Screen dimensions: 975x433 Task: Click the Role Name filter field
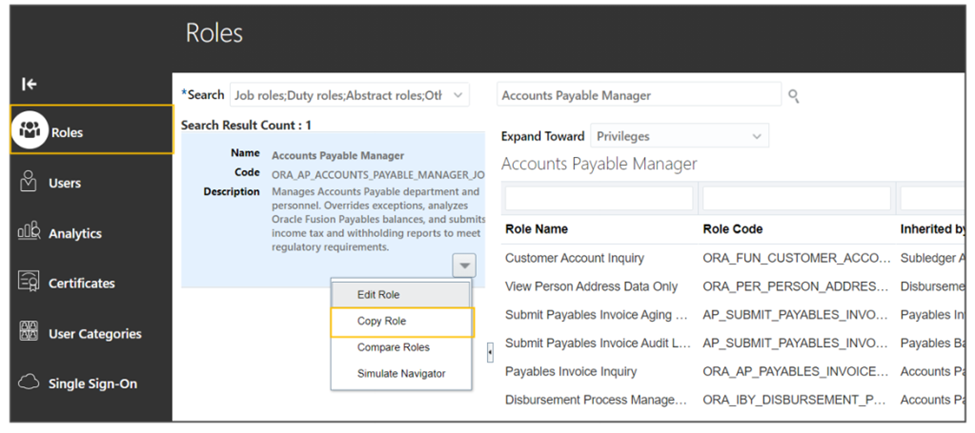[599, 198]
